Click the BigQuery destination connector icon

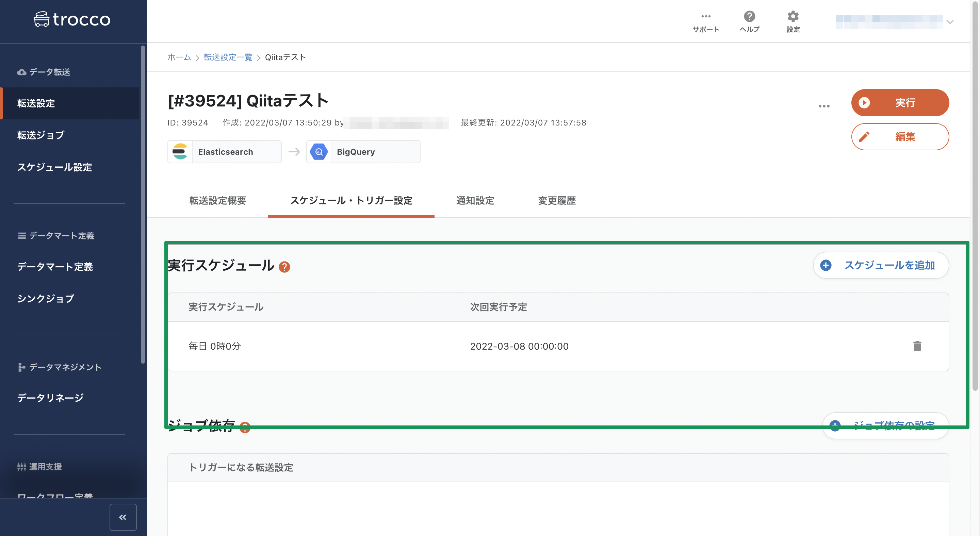(319, 151)
